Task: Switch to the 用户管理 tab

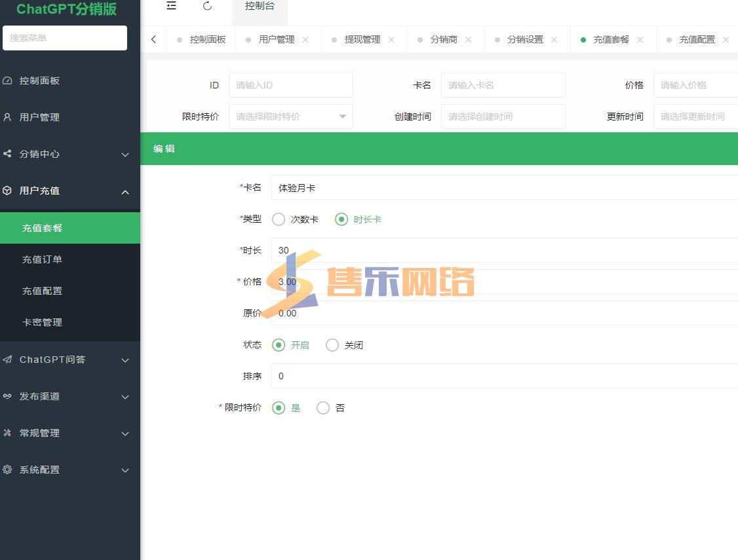Action: (x=277, y=39)
